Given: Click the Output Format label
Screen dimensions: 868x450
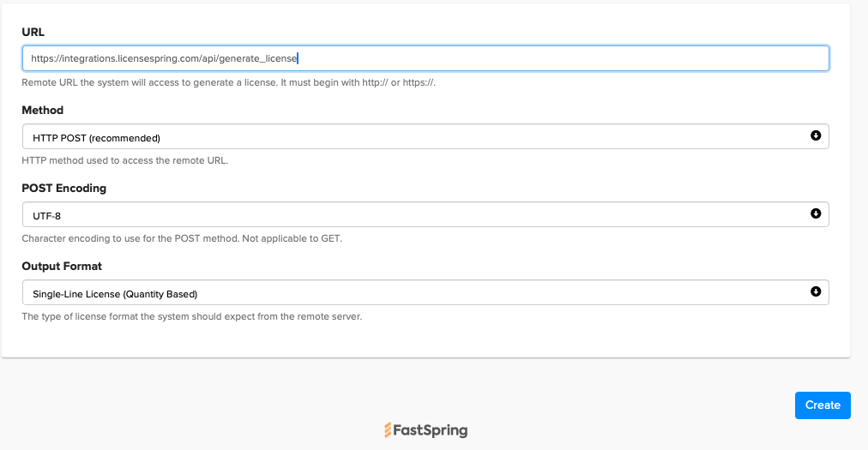Looking at the screenshot, I should coord(62,266).
